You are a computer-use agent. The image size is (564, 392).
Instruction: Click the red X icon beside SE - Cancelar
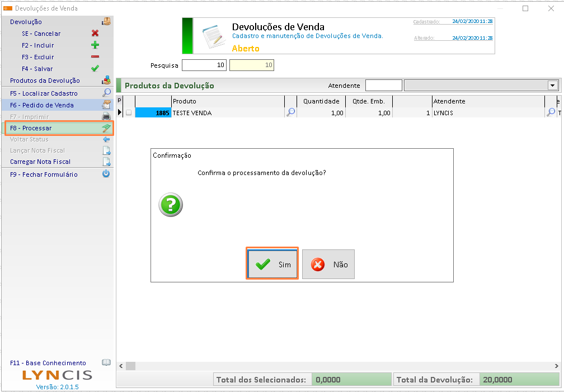(95, 34)
